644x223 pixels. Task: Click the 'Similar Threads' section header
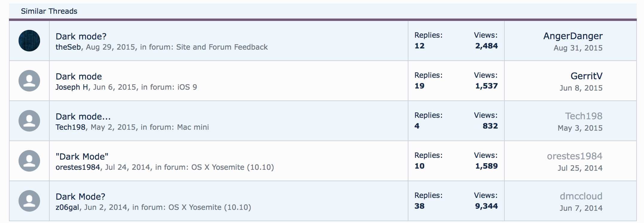point(49,11)
